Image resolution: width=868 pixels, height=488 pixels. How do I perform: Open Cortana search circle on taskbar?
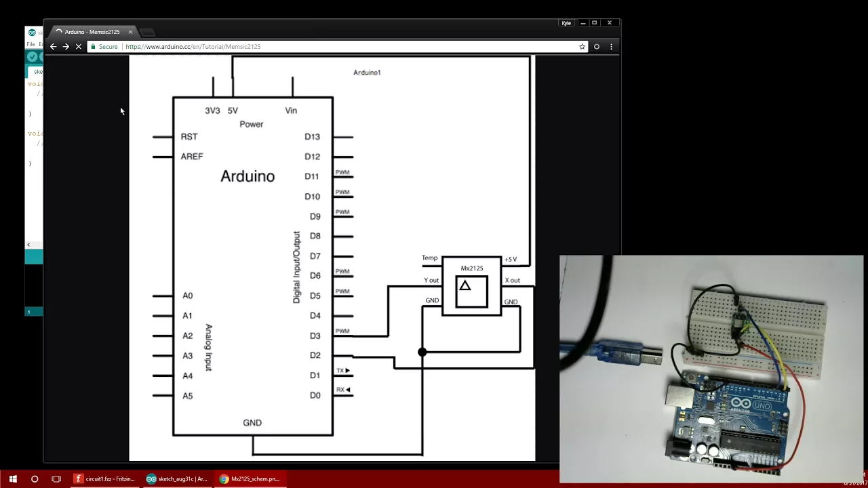pos(35,479)
